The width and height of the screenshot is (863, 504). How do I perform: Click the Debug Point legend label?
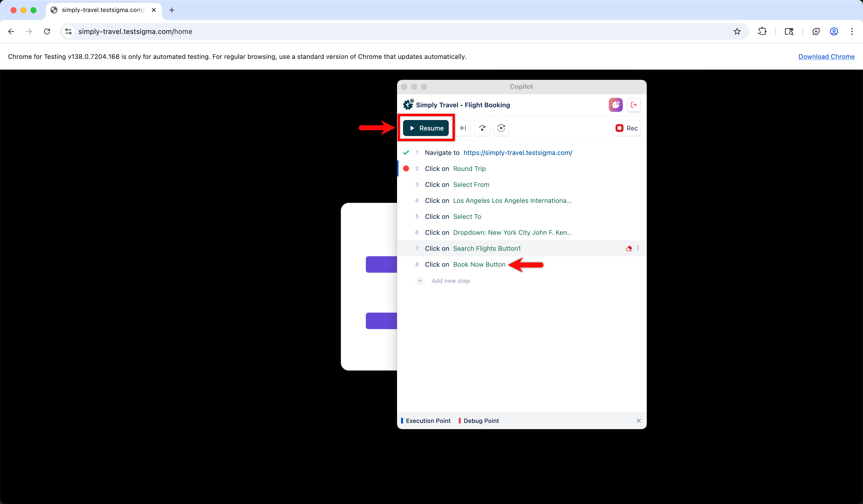481,420
